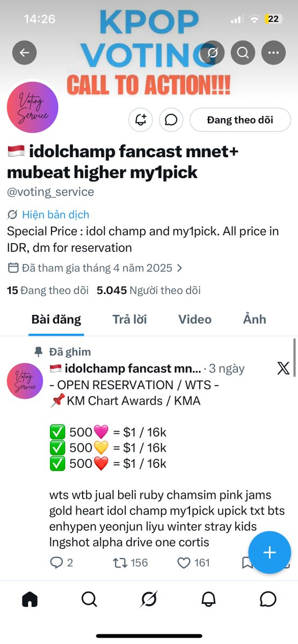This screenshot has width=298, height=644.
Task: Toggle the Đang theo dõi follow button
Action: pyautogui.click(x=240, y=120)
